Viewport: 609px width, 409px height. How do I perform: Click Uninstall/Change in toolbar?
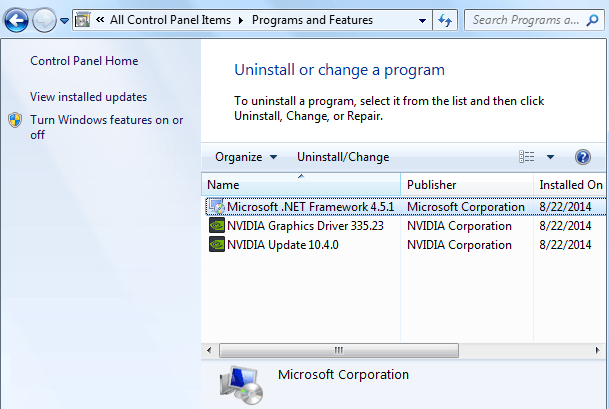point(343,157)
